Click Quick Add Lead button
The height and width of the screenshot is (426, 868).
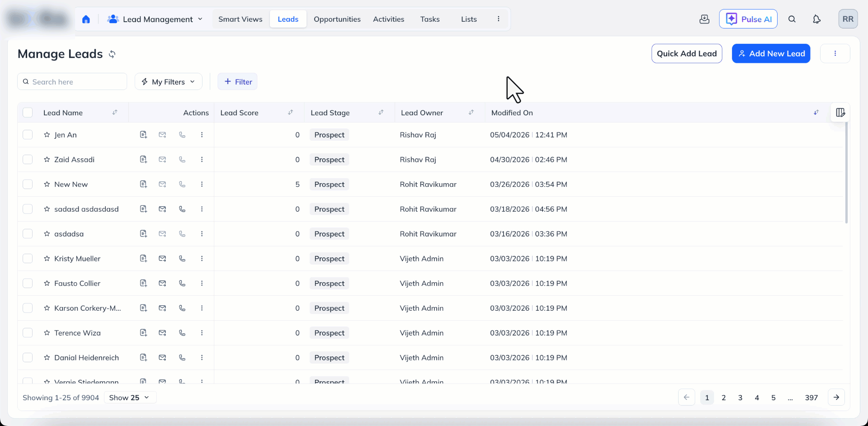[687, 53]
